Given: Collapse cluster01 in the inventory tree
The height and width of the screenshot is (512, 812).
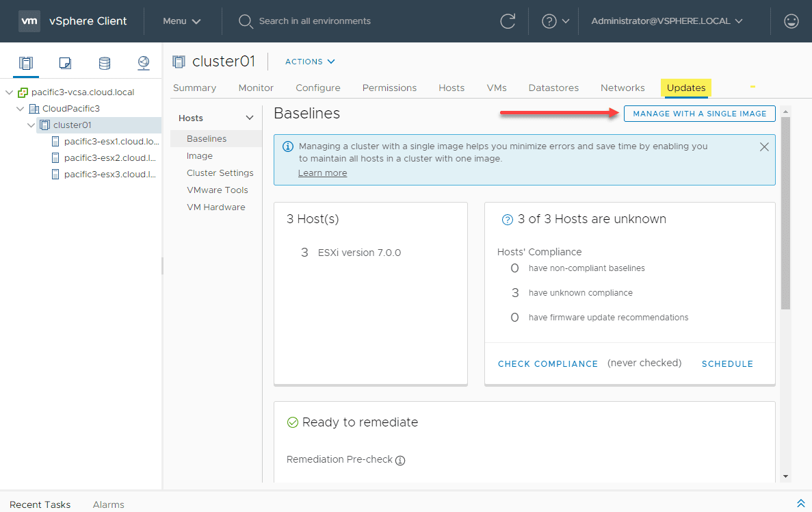Looking at the screenshot, I should pos(31,125).
